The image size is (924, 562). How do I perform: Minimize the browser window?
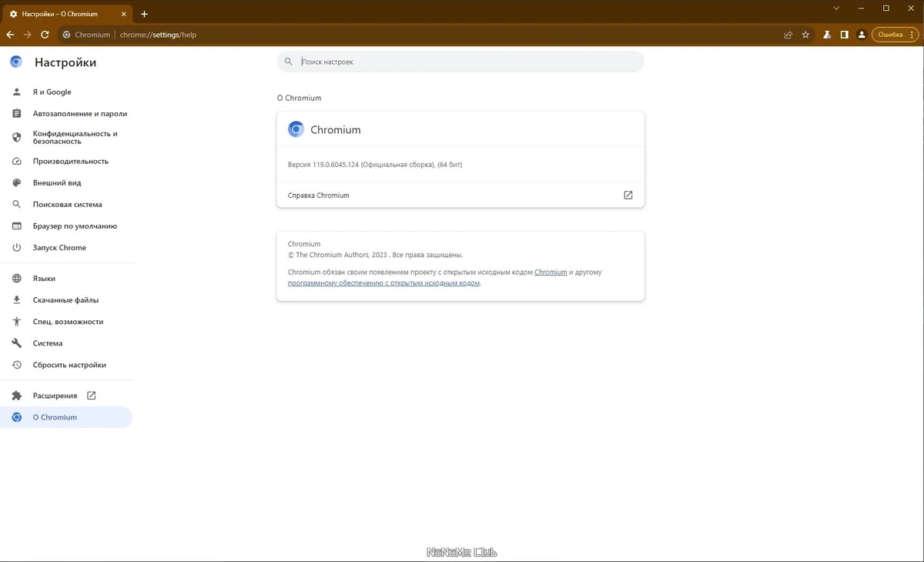[x=862, y=8]
